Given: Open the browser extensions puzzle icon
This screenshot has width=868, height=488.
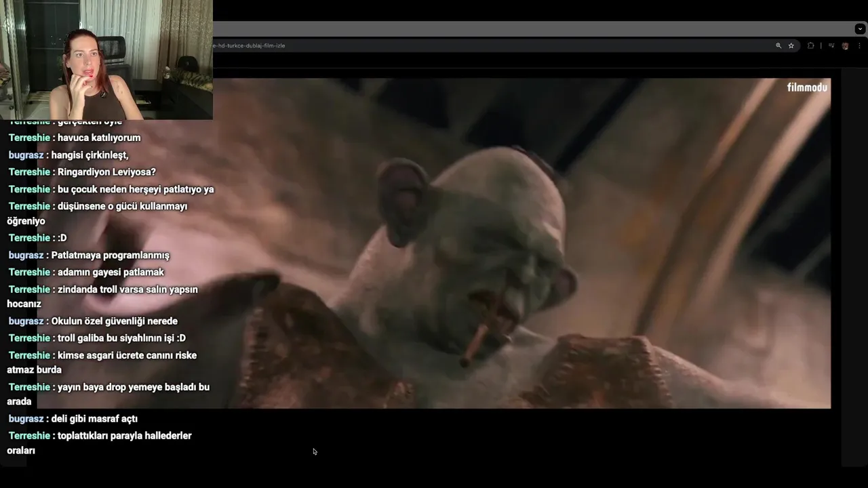Looking at the screenshot, I should 810,45.
